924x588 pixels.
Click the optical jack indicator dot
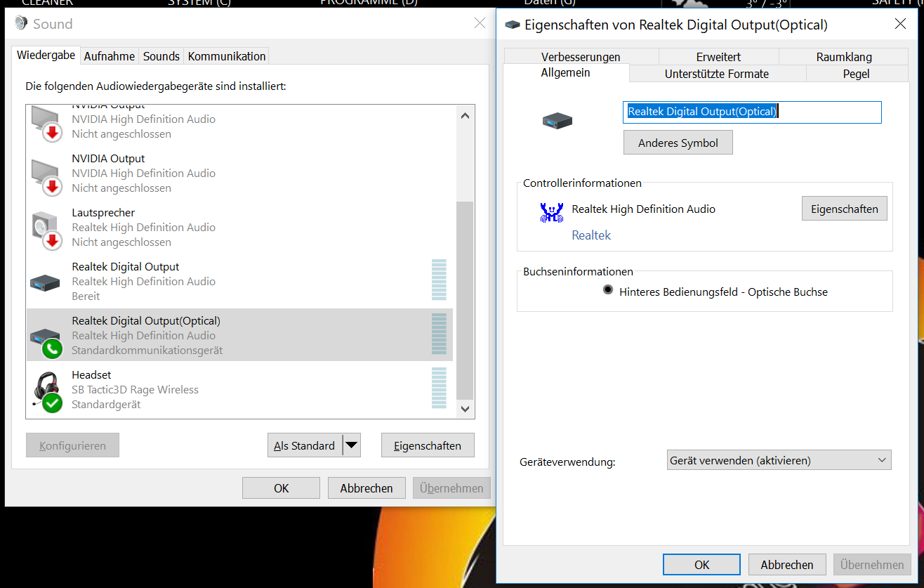(608, 289)
